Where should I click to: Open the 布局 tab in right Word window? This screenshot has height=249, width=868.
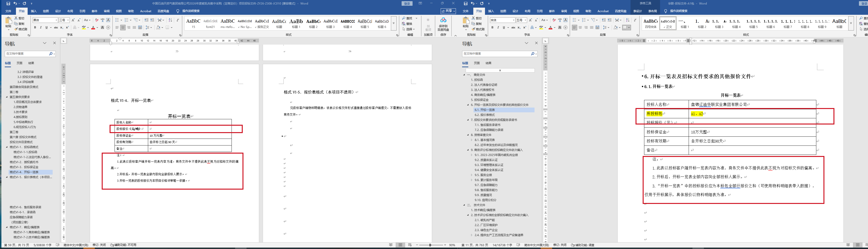(x=528, y=11)
